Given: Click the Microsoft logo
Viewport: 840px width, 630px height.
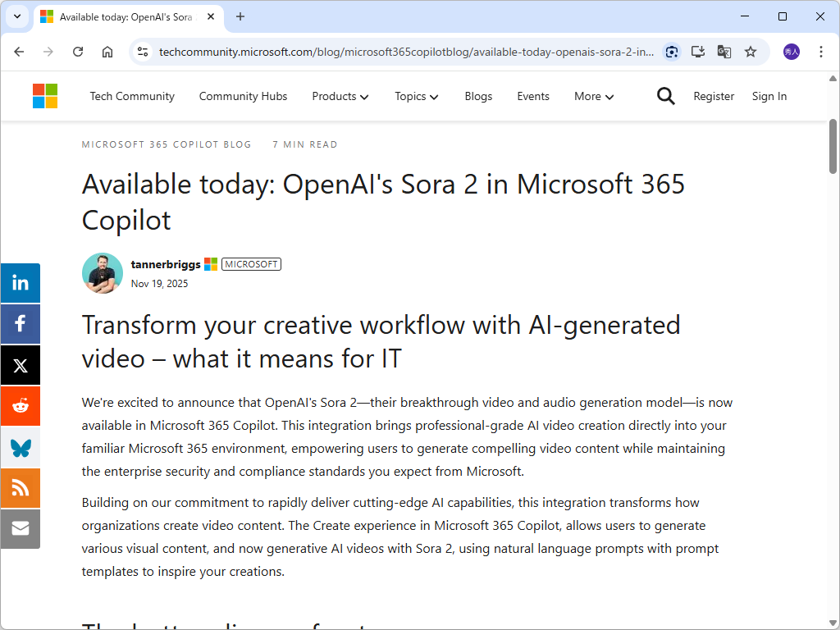Looking at the screenshot, I should (x=45, y=96).
